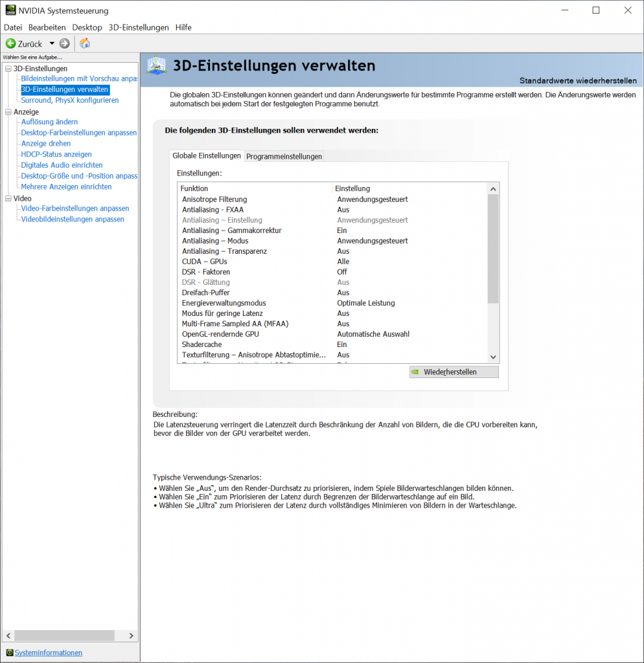
Task: Click the Alle value for CUDA – GPUs
Action: 343,262
